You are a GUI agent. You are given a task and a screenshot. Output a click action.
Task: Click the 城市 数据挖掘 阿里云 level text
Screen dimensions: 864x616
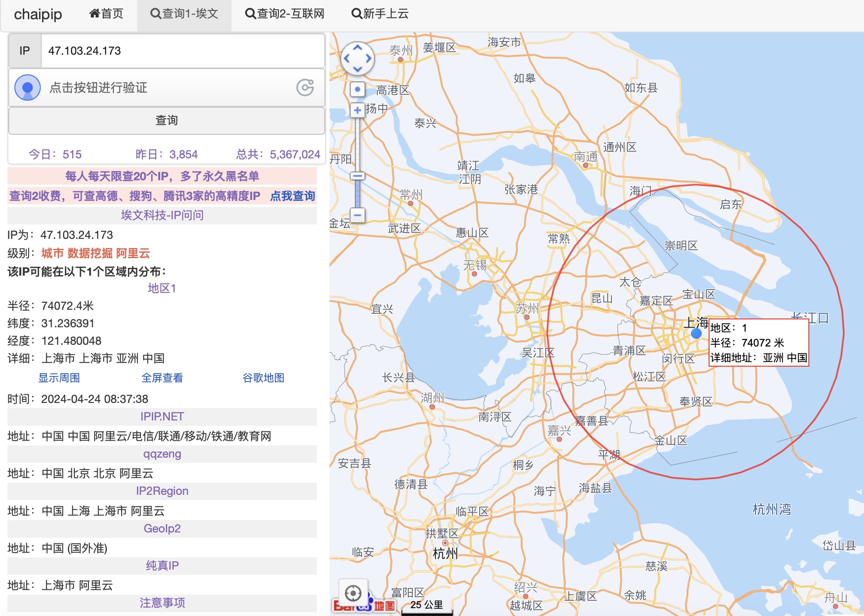click(96, 253)
